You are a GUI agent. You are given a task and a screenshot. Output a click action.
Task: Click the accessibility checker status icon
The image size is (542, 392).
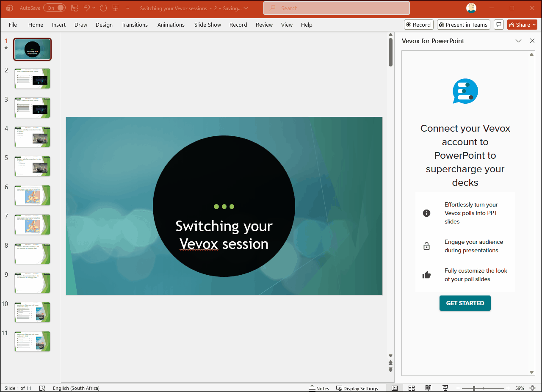click(x=42, y=388)
